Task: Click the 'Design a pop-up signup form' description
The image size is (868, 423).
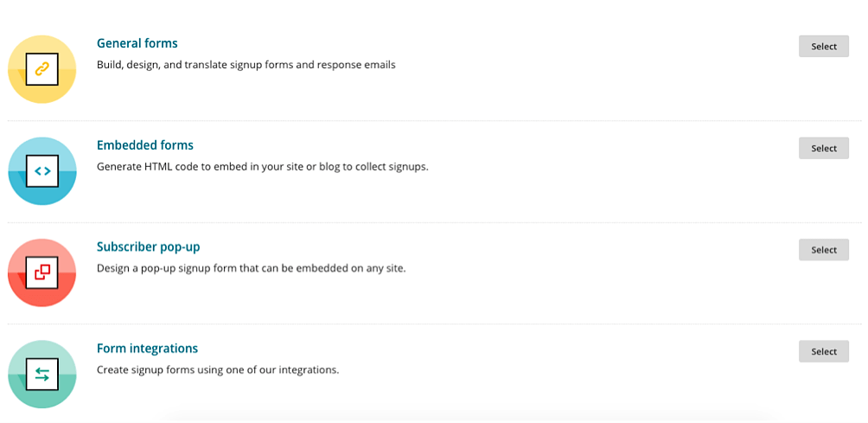Action: pyautogui.click(x=252, y=268)
